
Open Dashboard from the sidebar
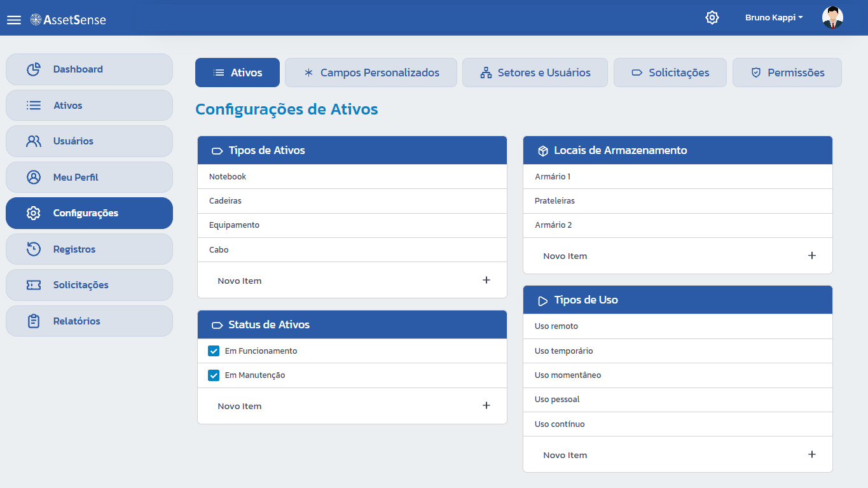(x=89, y=69)
